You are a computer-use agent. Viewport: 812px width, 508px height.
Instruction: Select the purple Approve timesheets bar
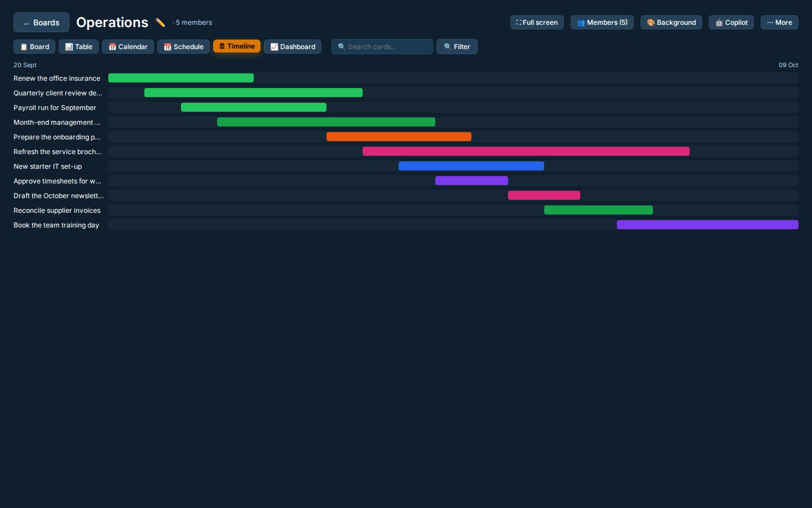[x=471, y=181]
